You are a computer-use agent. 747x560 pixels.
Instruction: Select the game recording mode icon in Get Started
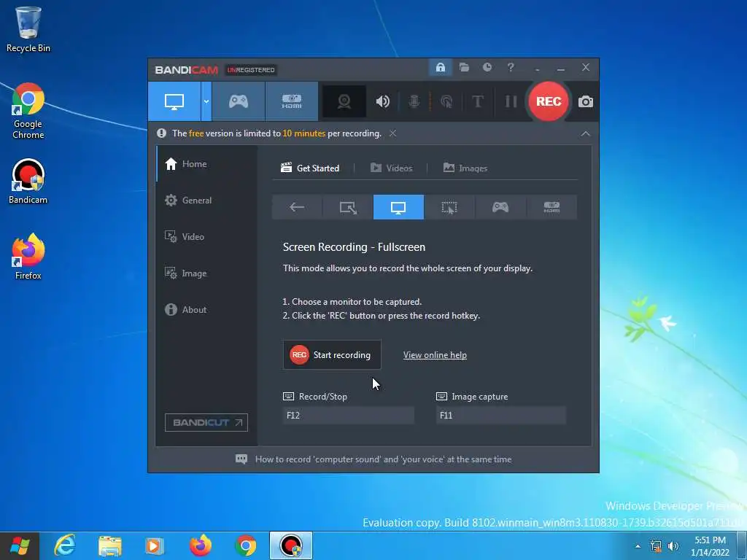(x=500, y=207)
